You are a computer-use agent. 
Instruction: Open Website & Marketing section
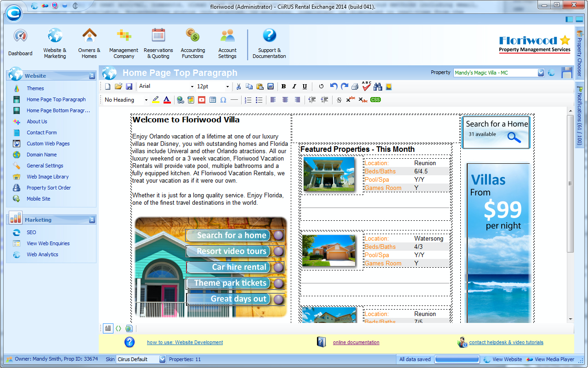55,43
